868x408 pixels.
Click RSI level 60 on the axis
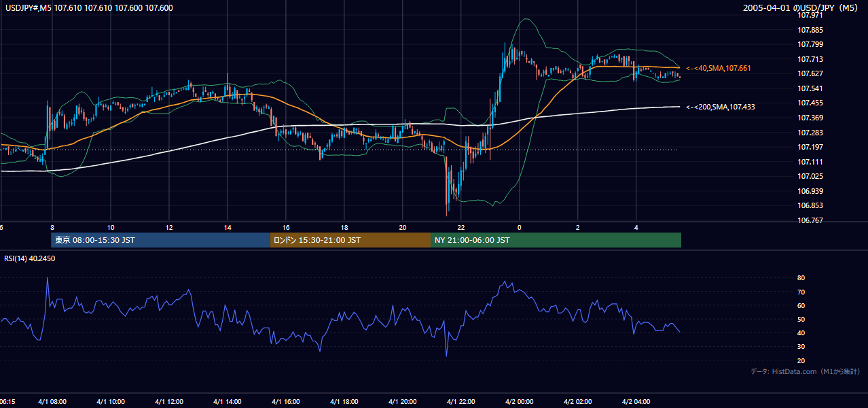pos(801,305)
